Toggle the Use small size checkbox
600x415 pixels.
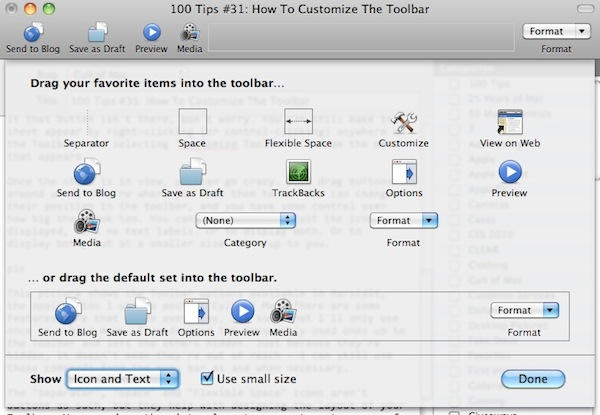click(x=208, y=378)
